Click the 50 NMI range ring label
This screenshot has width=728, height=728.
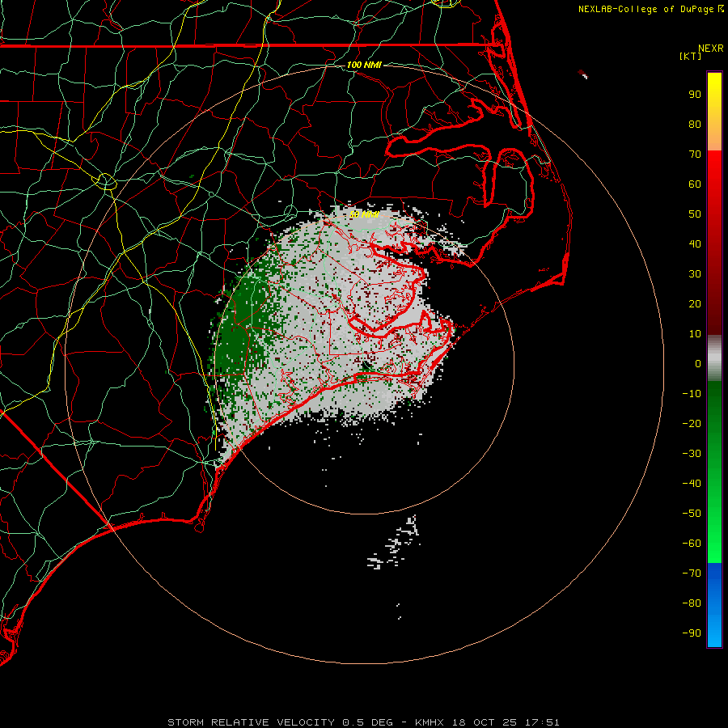tap(364, 214)
